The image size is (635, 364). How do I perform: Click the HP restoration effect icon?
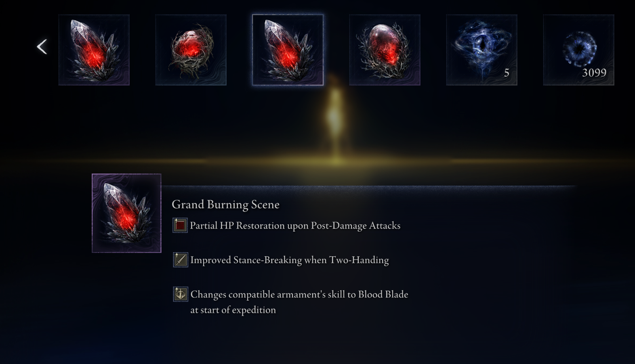pos(180,225)
